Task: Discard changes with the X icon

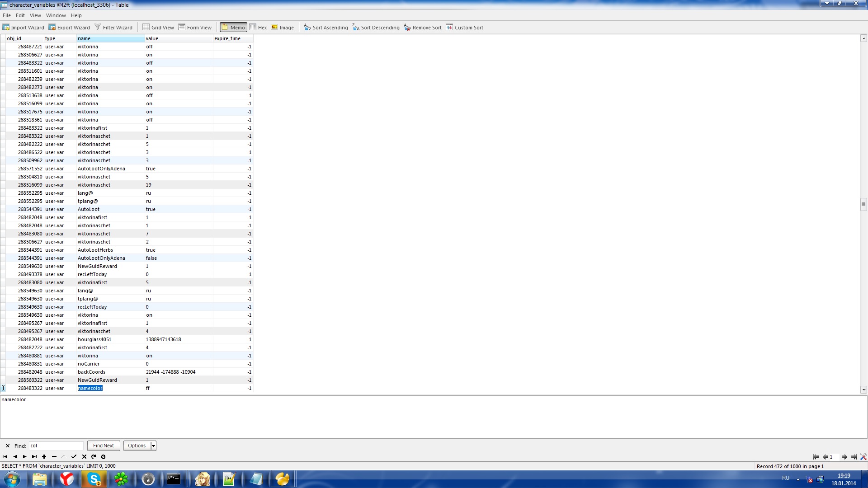Action: pos(84,457)
